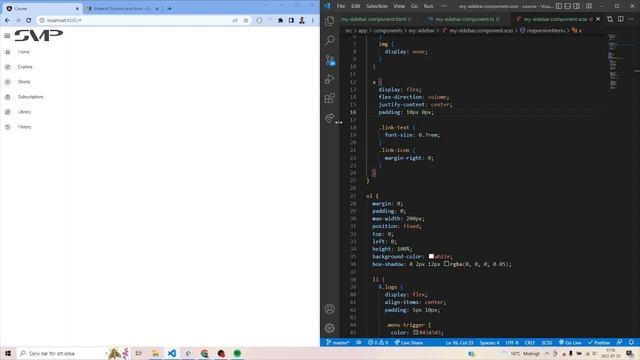Screen dimensions: 640x360
Task: Toggle the secondary side bar layout icon
Action: coord(577,6)
